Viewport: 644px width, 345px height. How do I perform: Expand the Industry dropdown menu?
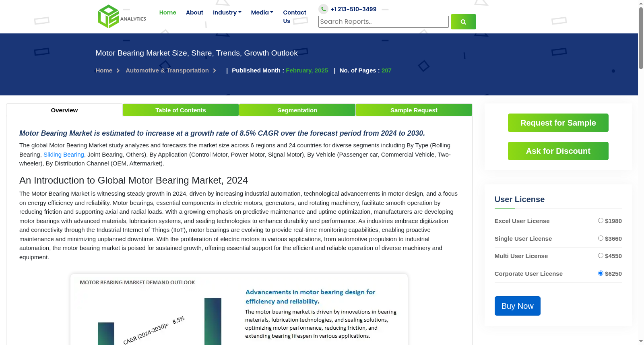point(227,12)
